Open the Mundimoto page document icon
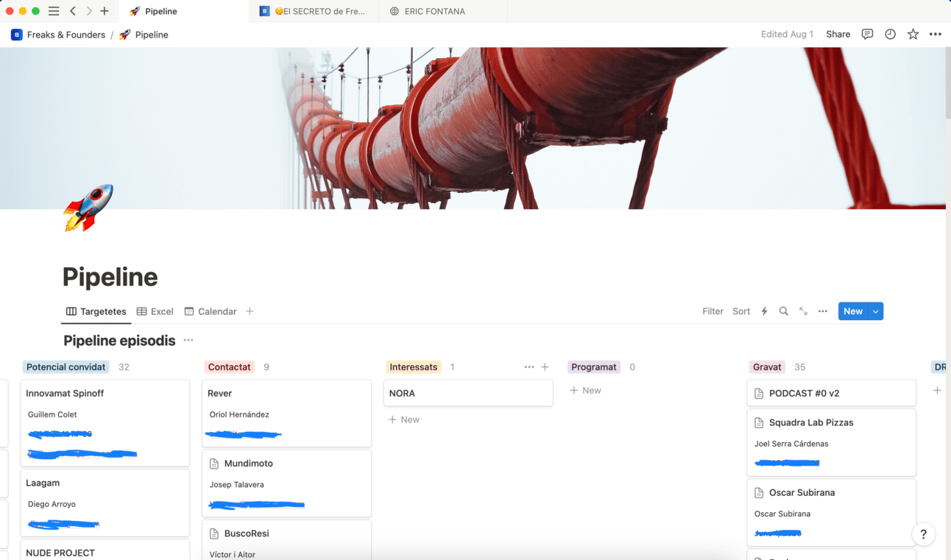The width and height of the screenshot is (951, 560). [214, 464]
